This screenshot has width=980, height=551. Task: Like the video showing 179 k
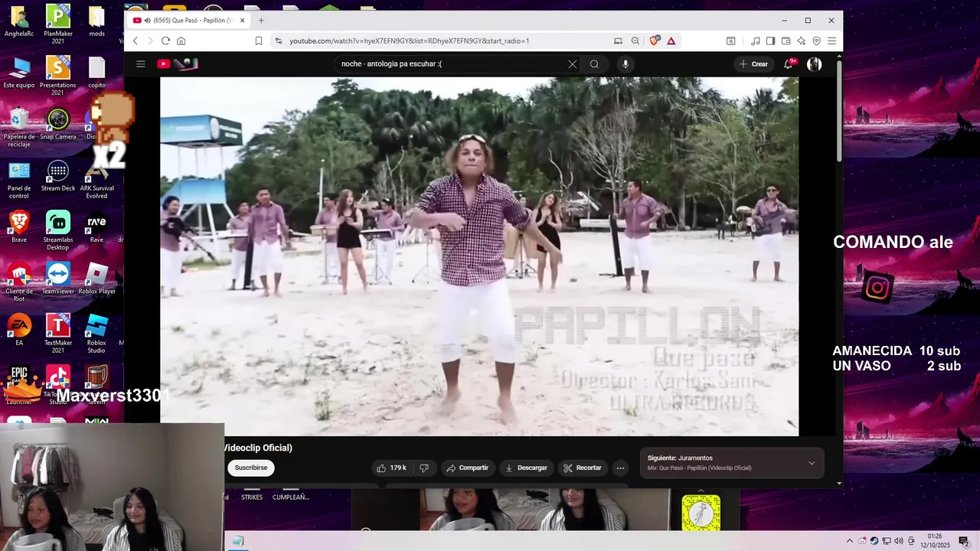(x=390, y=468)
